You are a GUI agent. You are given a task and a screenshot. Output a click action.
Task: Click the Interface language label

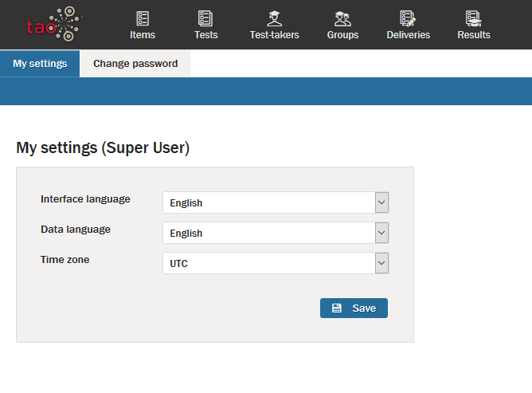point(85,198)
